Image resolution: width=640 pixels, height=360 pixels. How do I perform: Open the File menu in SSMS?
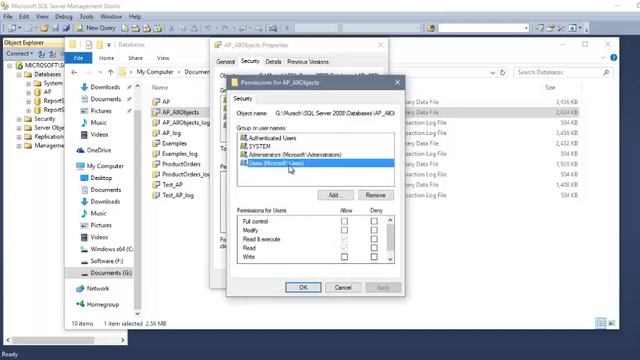pos(8,17)
